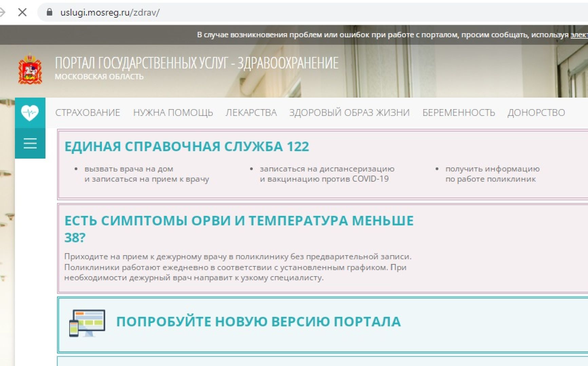Open the hamburger menu in teal sidebar
The width and height of the screenshot is (588, 366).
point(30,144)
